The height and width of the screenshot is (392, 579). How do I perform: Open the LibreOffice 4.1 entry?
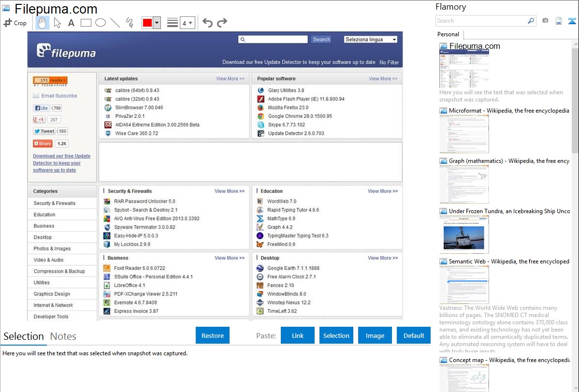coord(130,285)
